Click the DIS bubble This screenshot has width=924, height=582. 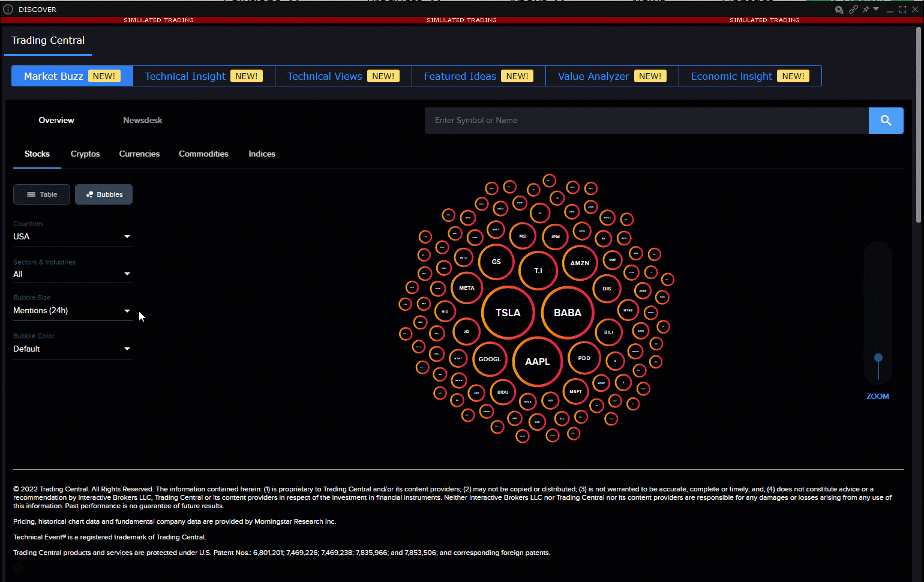(x=607, y=289)
